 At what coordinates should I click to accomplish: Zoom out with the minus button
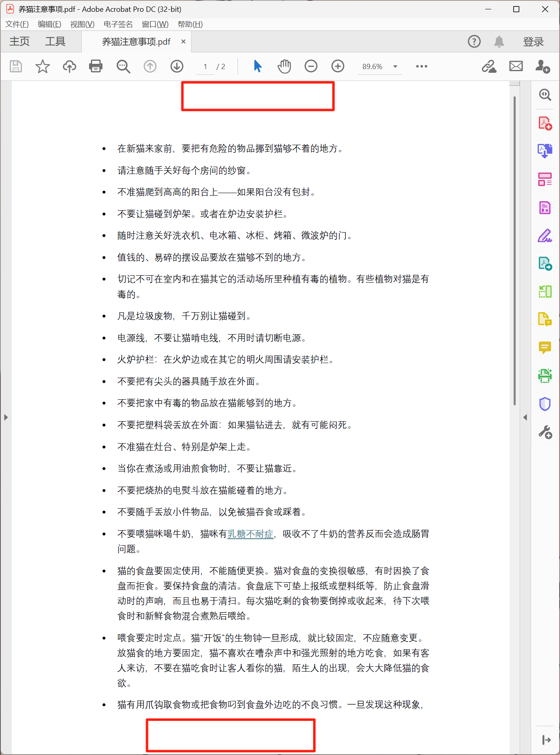(x=311, y=66)
